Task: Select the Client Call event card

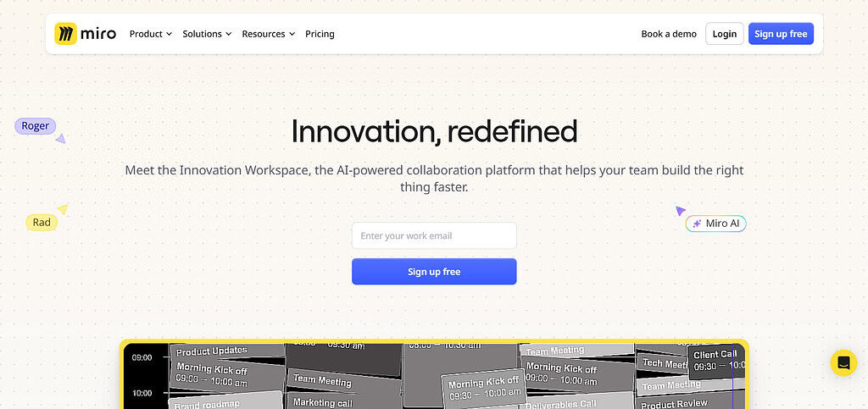Action: (x=715, y=361)
